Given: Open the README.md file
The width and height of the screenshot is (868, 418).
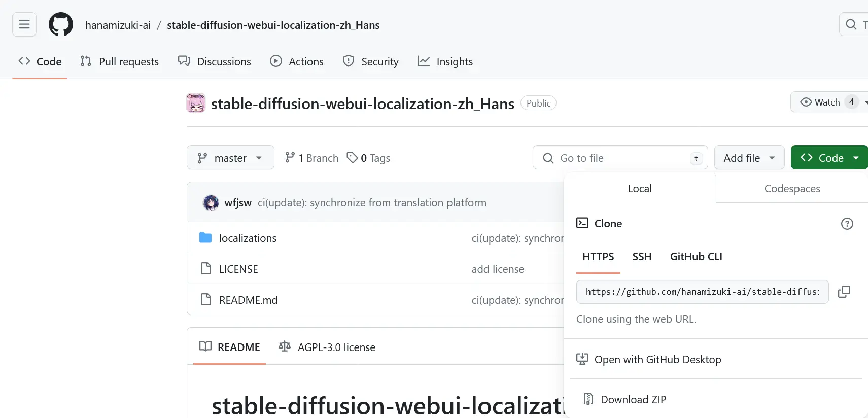Looking at the screenshot, I should click(x=248, y=300).
